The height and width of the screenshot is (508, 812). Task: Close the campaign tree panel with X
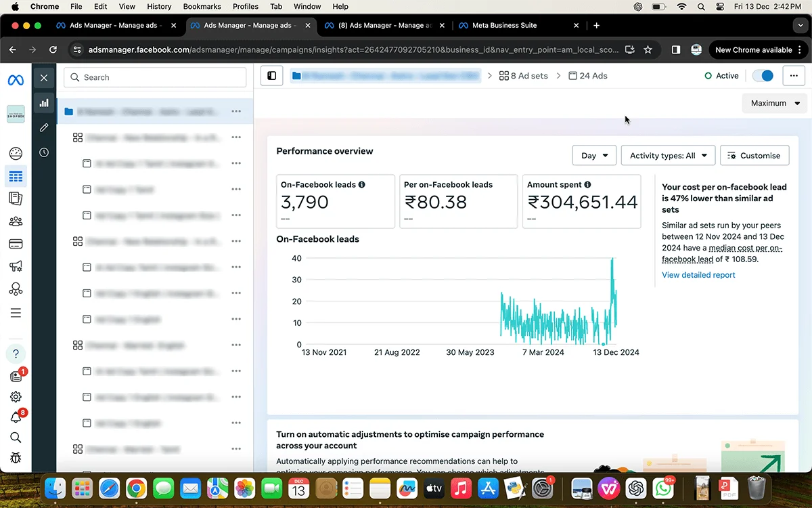[x=44, y=78]
